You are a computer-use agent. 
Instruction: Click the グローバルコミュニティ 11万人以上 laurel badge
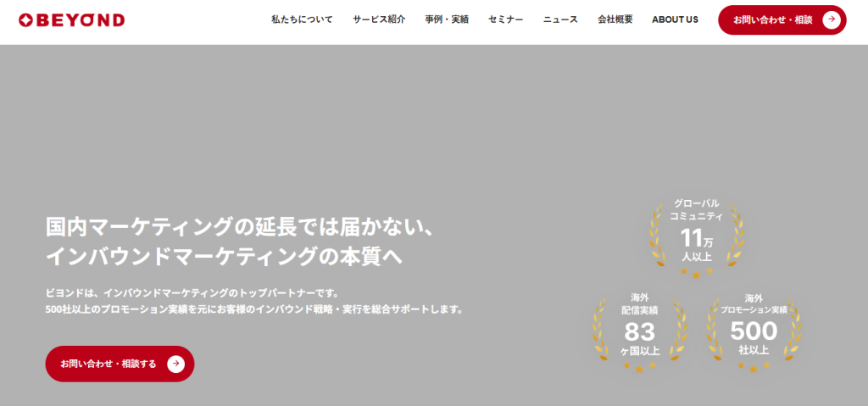point(696,236)
